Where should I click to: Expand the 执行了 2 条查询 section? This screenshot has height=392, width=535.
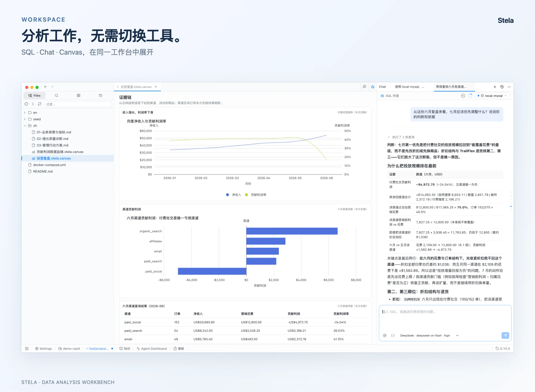[401, 137]
